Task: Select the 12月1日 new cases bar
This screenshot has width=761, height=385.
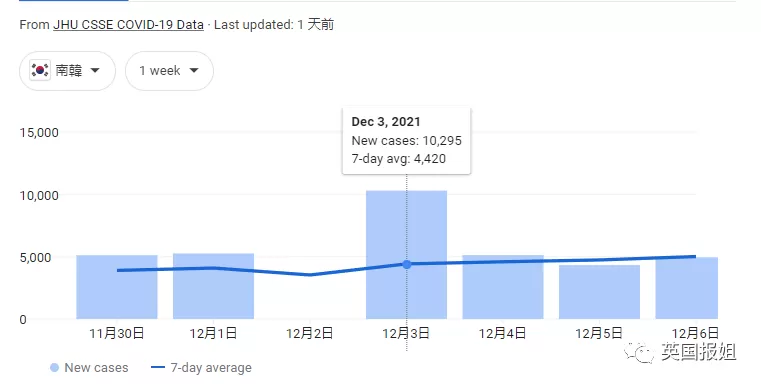Action: tap(214, 286)
